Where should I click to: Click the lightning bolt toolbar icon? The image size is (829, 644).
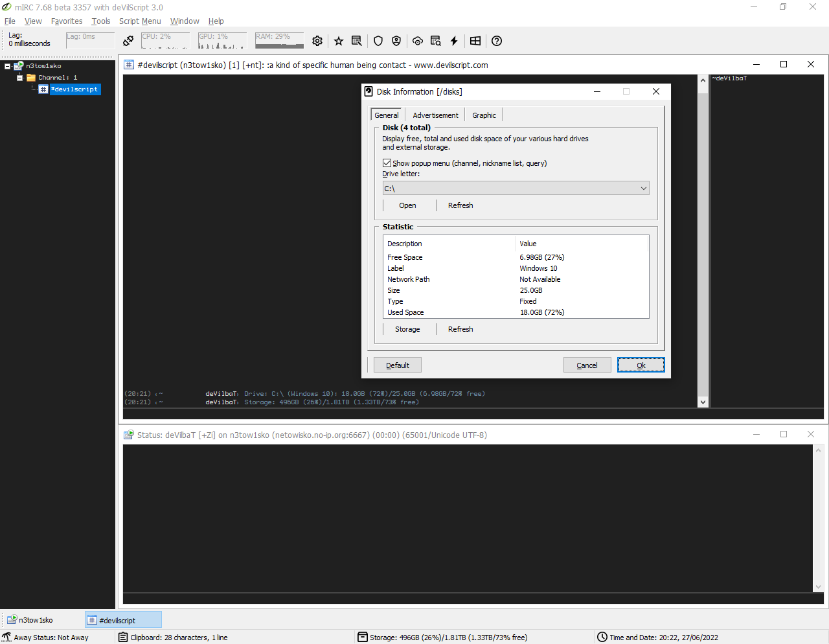tap(454, 41)
